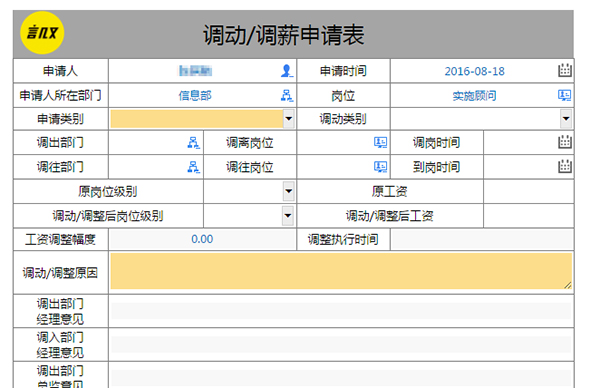600x388 pixels.
Task: Open the department picker for 调往部门
Action: pos(194,167)
